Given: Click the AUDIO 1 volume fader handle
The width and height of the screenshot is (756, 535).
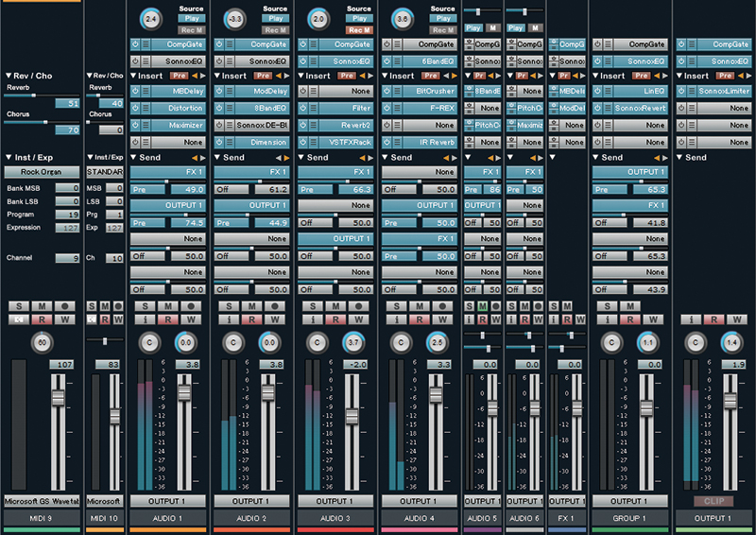Looking at the screenshot, I should 184,392.
